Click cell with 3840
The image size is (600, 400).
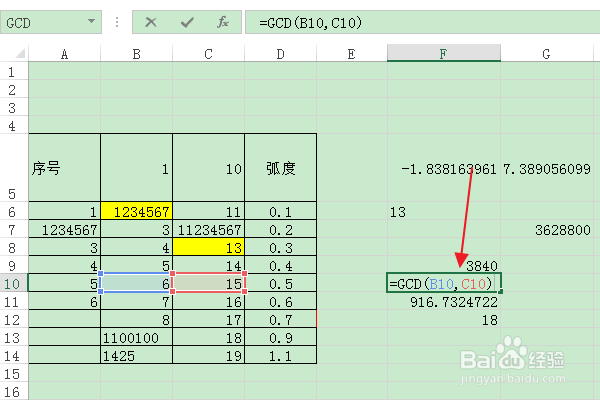pos(444,265)
